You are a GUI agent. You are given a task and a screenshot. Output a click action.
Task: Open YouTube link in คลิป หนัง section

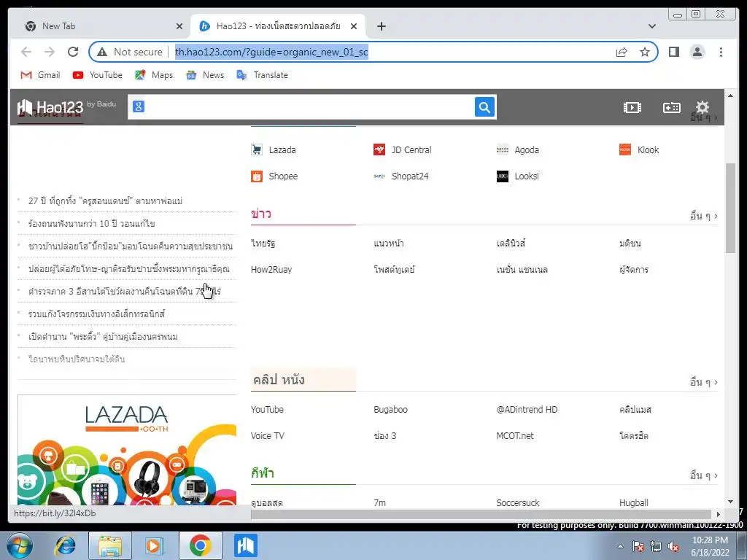click(x=267, y=410)
